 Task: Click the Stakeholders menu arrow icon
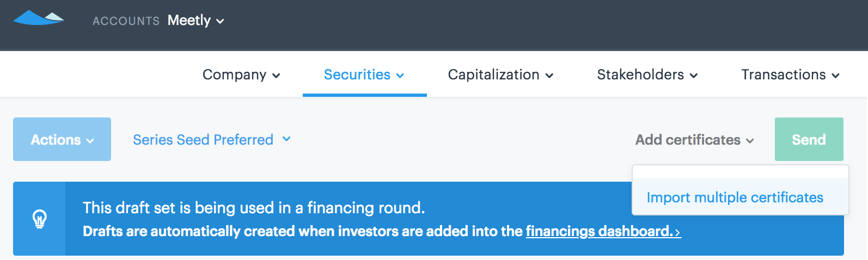point(694,76)
